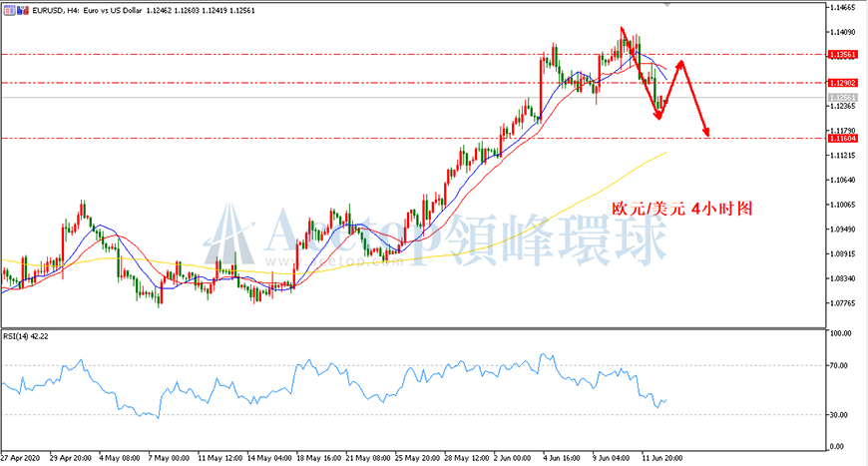The width and height of the screenshot is (868, 466).
Task: Click the yellow long-term moving average line end
Action: click(664, 153)
